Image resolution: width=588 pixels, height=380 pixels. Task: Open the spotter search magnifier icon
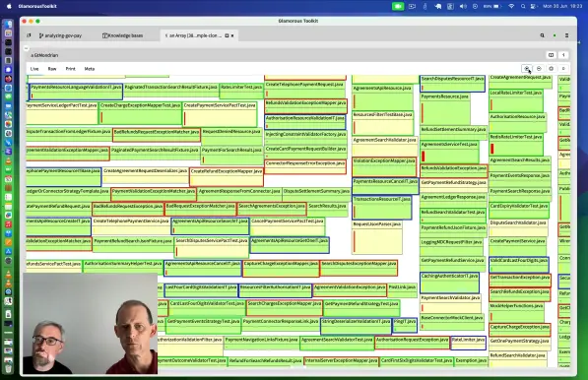tap(543, 35)
